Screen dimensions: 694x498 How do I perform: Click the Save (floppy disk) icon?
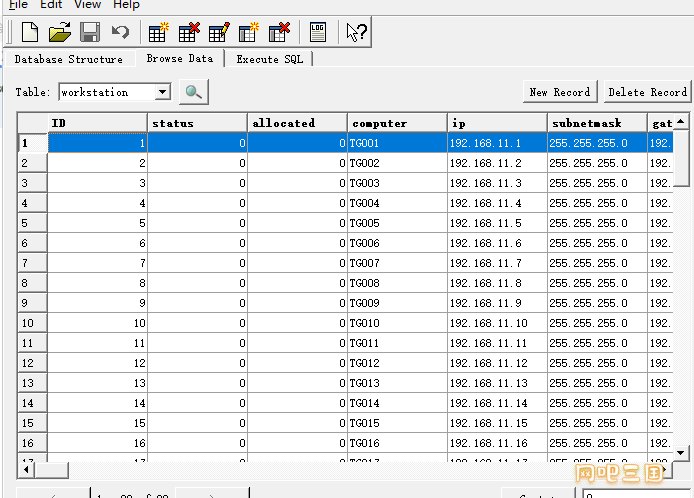click(x=90, y=32)
